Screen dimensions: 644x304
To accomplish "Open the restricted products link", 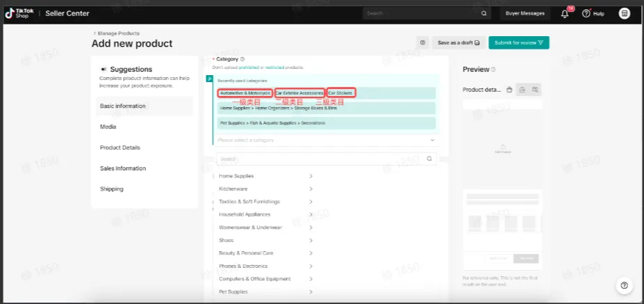I will [x=274, y=67].
